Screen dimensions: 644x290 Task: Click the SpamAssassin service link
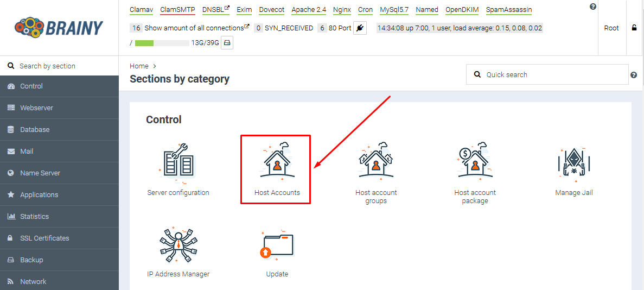point(509,9)
